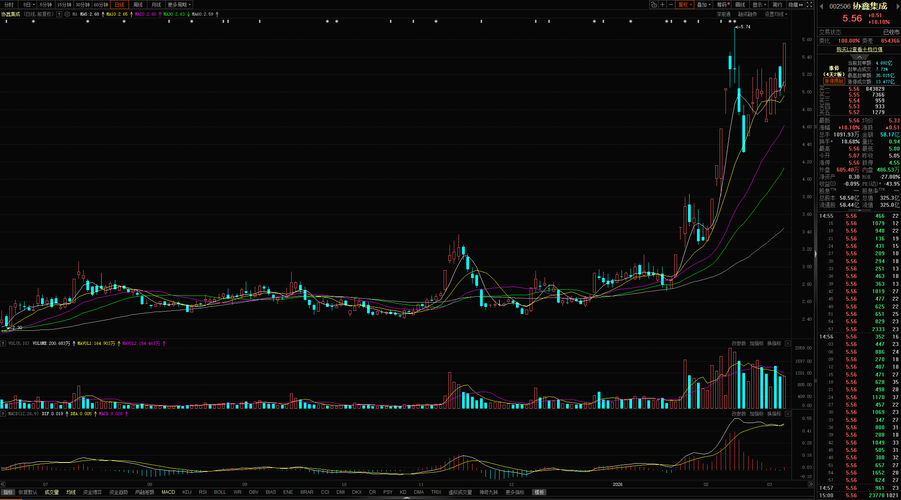
Task: Go to next stock with right arrow
Action: 897,6
